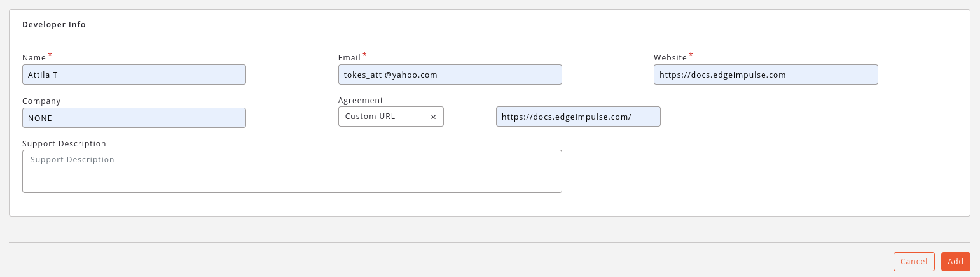Focus the Name field containing Attila T
Screen dimensions: 980x277
(134, 75)
